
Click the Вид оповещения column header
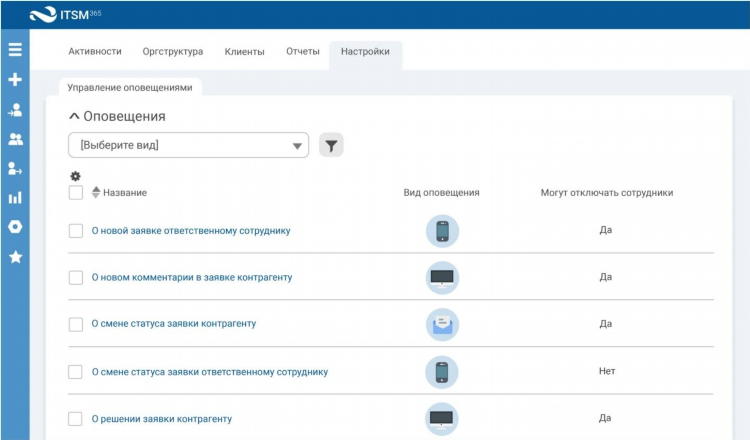[441, 193]
